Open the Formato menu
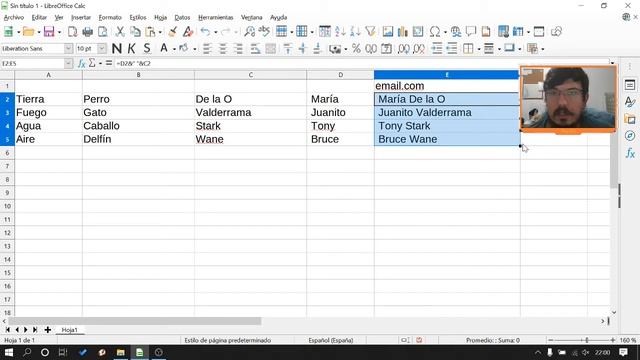This screenshot has width=640, height=360. [110, 17]
